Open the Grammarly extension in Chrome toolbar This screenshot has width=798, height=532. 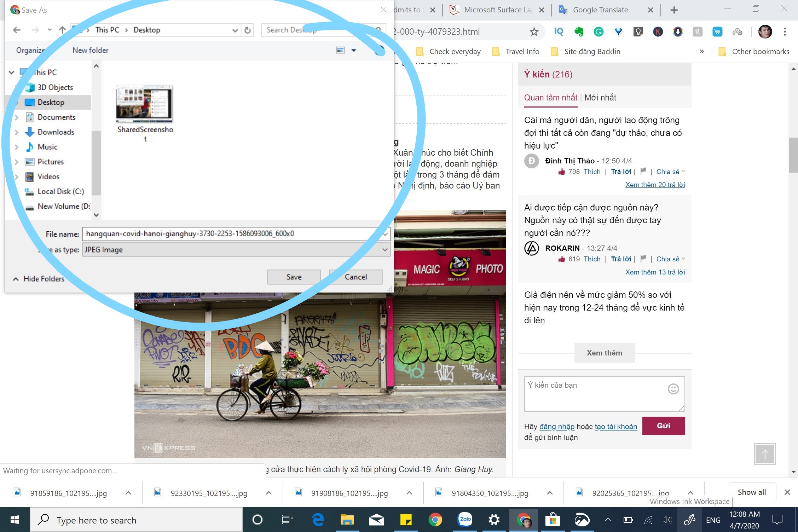click(x=599, y=31)
